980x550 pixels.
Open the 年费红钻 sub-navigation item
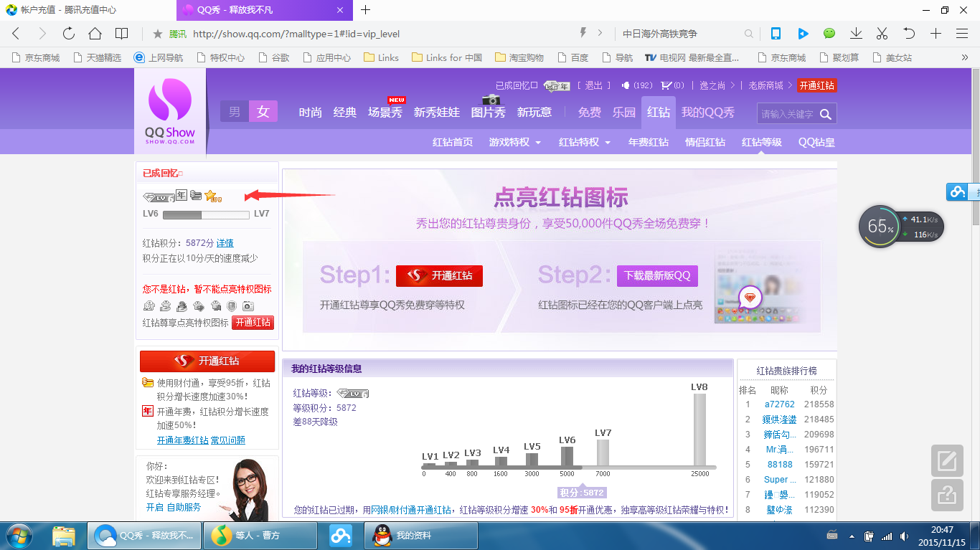[649, 142]
